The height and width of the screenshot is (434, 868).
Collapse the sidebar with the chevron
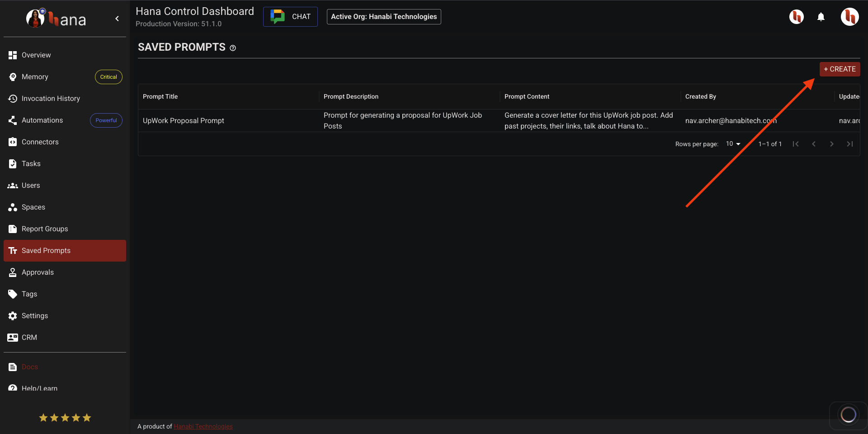117,19
